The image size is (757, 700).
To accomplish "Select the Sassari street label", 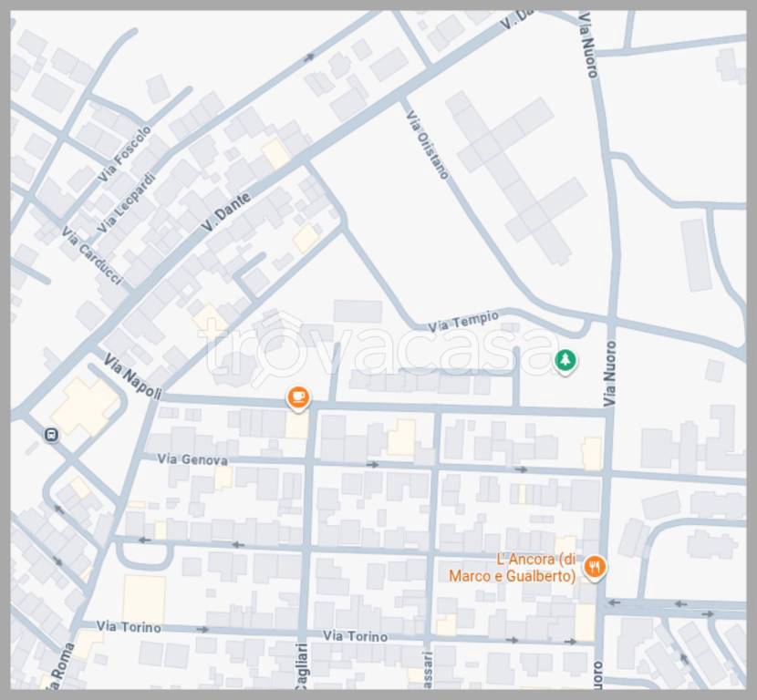I will 427,668.
